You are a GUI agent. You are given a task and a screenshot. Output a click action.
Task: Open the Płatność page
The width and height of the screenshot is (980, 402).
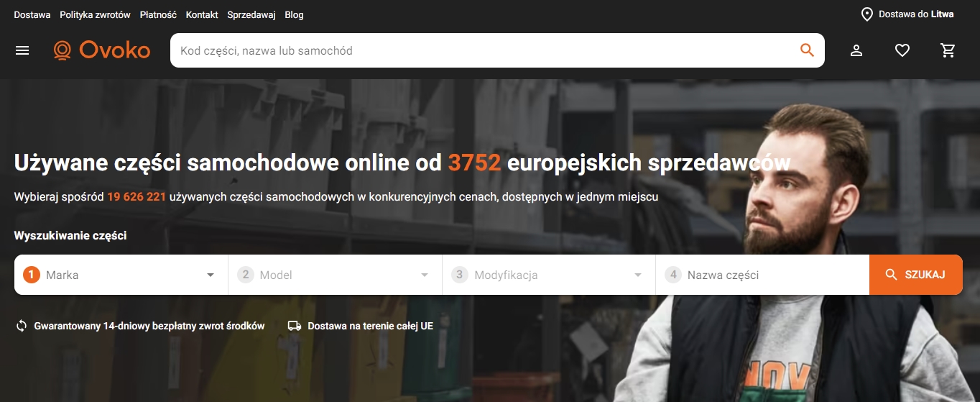tap(158, 14)
